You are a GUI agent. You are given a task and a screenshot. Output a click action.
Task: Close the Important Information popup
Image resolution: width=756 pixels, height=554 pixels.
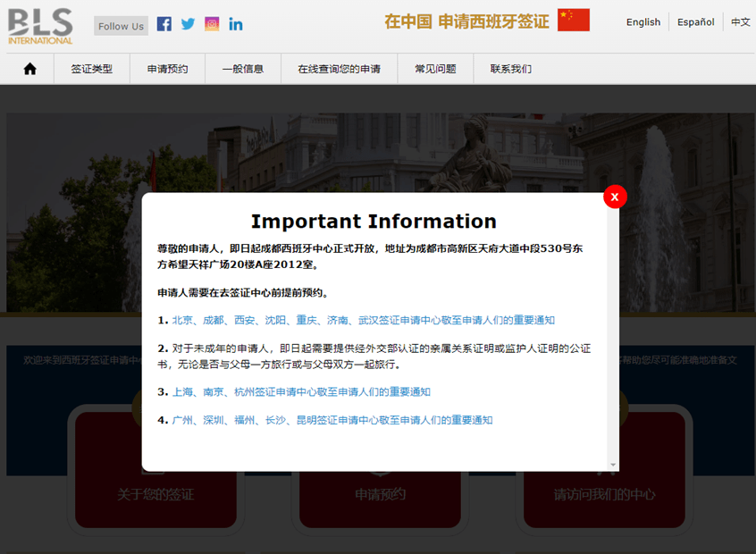pyautogui.click(x=615, y=197)
